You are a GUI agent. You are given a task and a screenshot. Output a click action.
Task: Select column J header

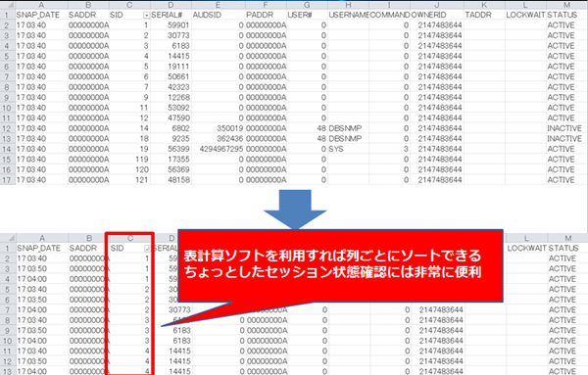(x=437, y=5)
